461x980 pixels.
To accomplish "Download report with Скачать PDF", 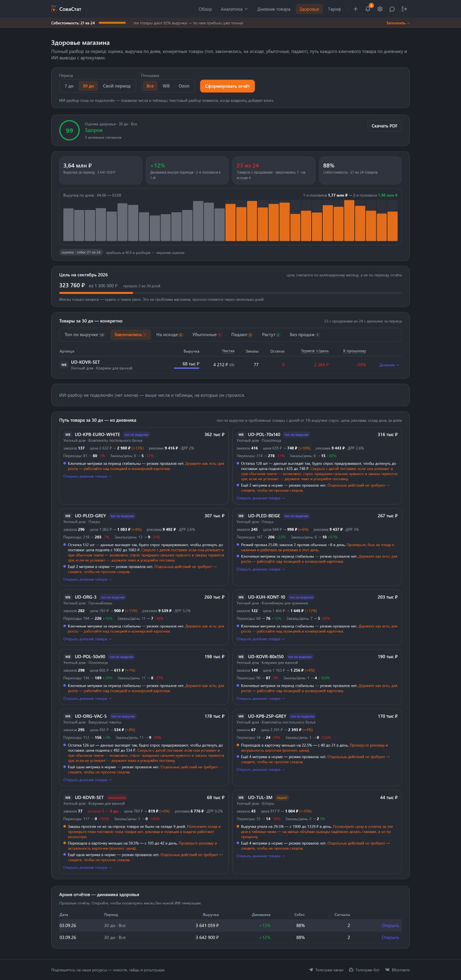I will click(384, 126).
